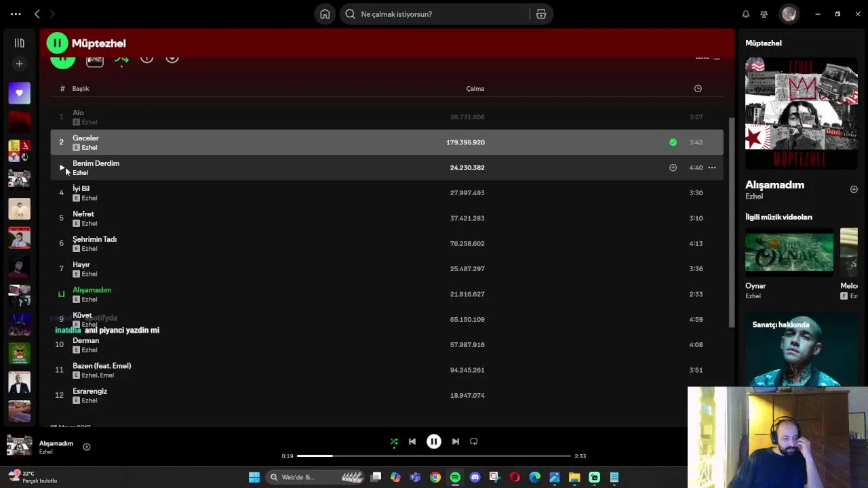Click the Çalma column header
868x488 pixels.
475,89
